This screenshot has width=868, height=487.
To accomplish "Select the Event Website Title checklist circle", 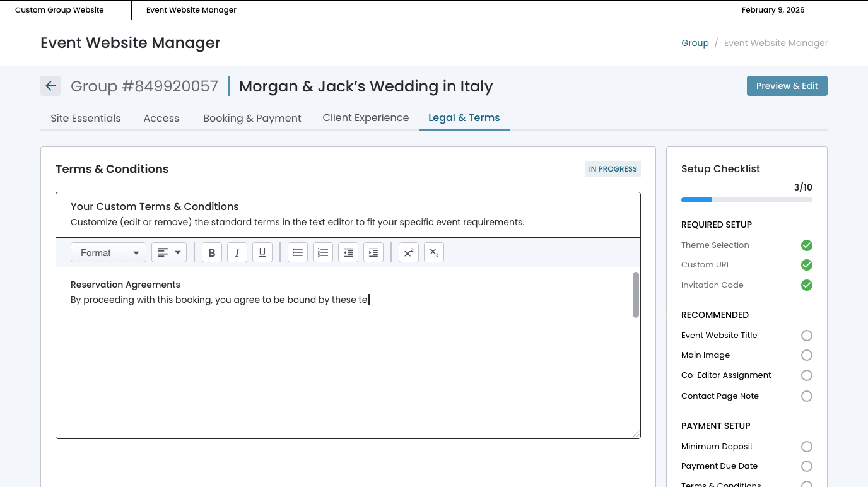I will point(806,336).
